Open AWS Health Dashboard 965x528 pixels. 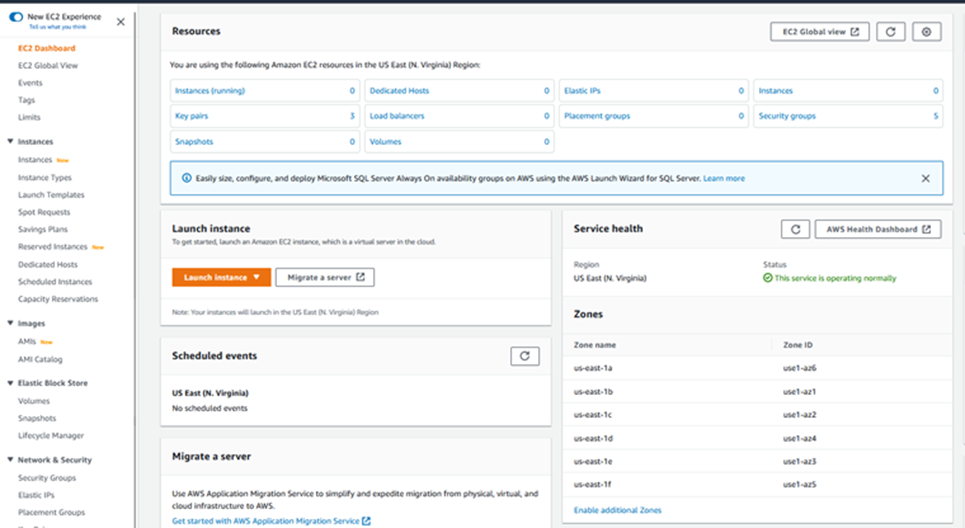pyautogui.click(x=878, y=229)
